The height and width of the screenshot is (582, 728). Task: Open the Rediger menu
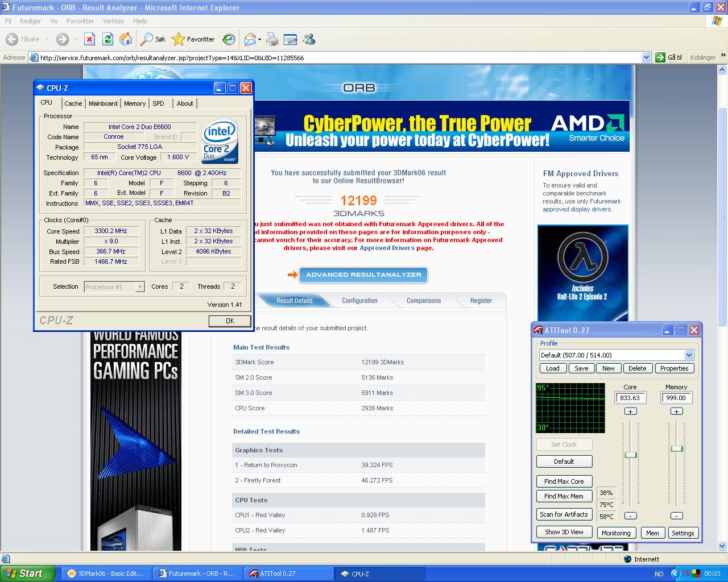(x=30, y=21)
